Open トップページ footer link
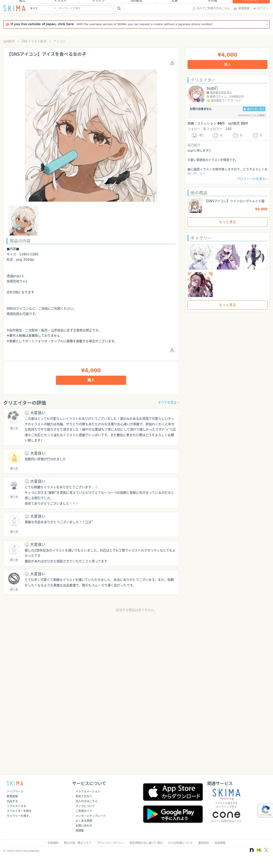This screenshot has height=868, width=273. click(x=15, y=791)
